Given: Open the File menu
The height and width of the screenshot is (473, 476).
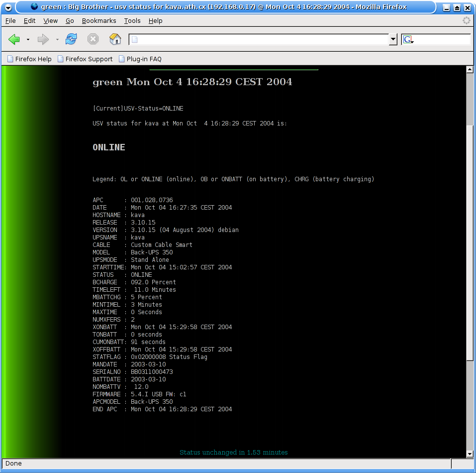Looking at the screenshot, I should [x=10, y=20].
